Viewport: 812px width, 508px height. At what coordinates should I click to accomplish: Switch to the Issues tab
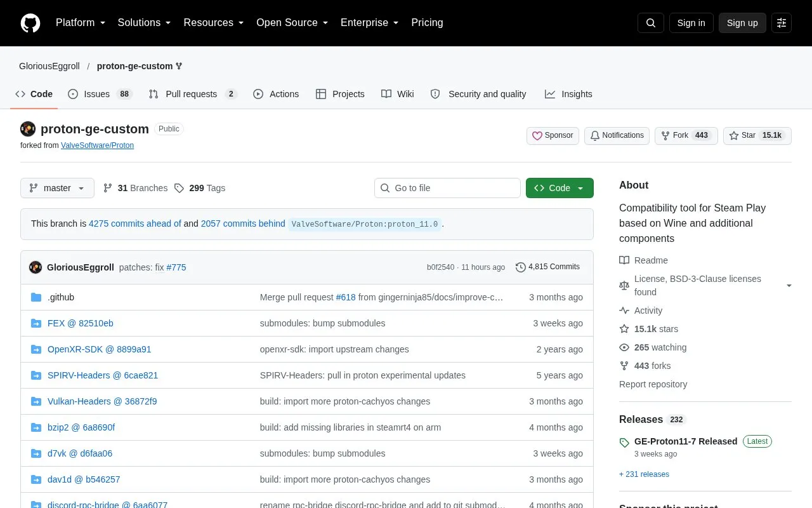100,94
